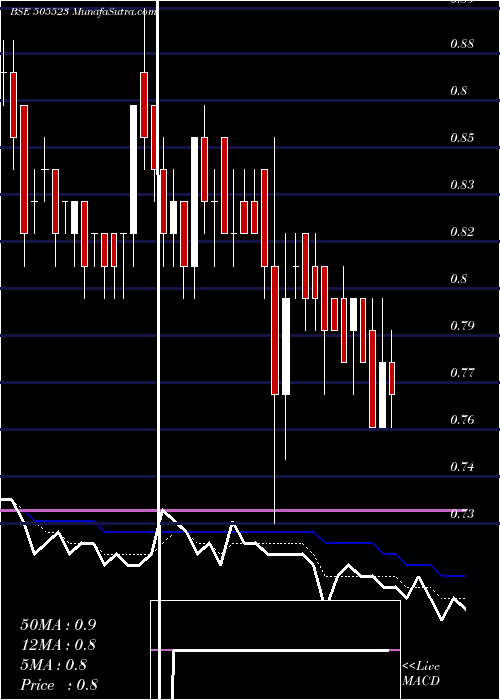Click the last red candlestick on the chart

point(392,379)
